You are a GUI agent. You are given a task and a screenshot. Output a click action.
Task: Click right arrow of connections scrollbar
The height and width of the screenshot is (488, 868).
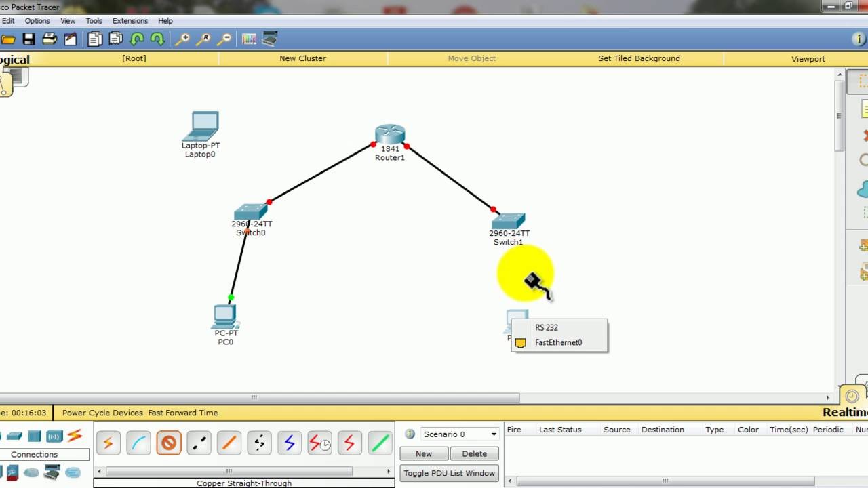tap(389, 471)
